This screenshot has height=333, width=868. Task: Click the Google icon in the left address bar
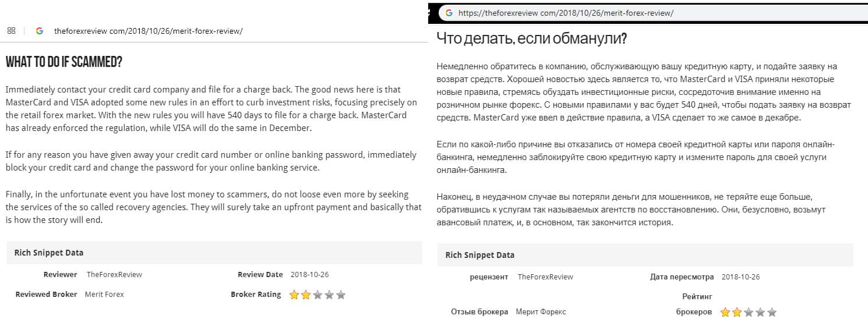tap(40, 31)
